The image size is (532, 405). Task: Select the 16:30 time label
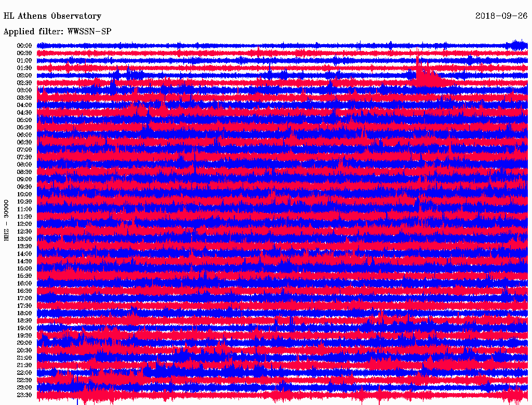click(x=24, y=291)
